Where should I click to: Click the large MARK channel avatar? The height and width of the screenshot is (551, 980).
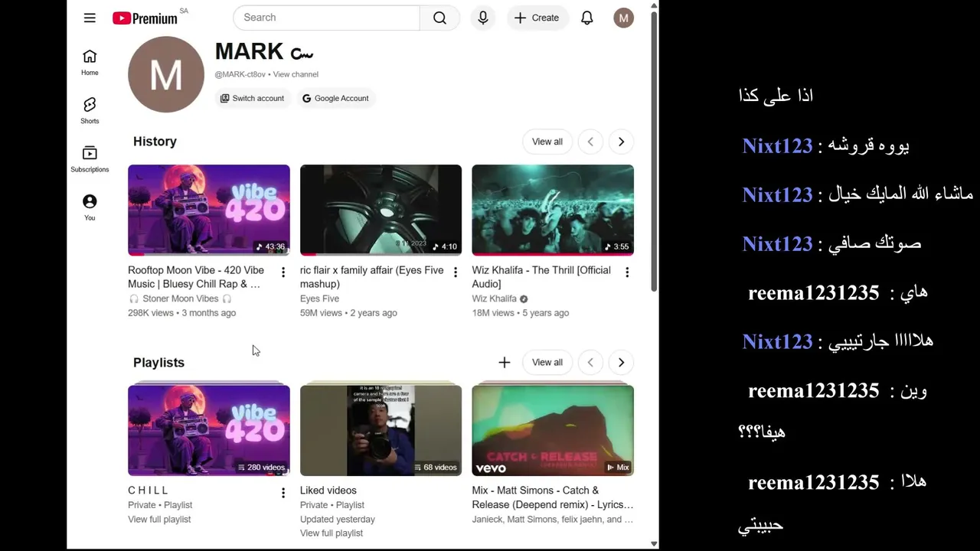[x=166, y=74]
